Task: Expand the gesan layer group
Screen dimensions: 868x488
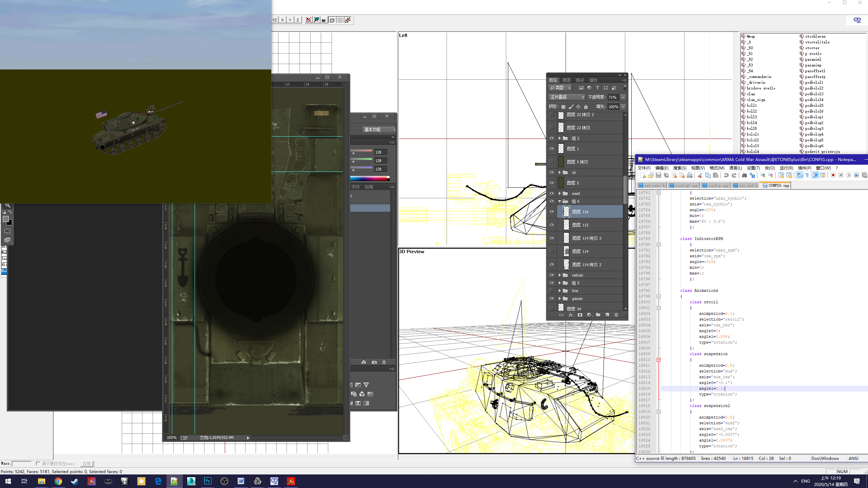Action: click(x=560, y=299)
